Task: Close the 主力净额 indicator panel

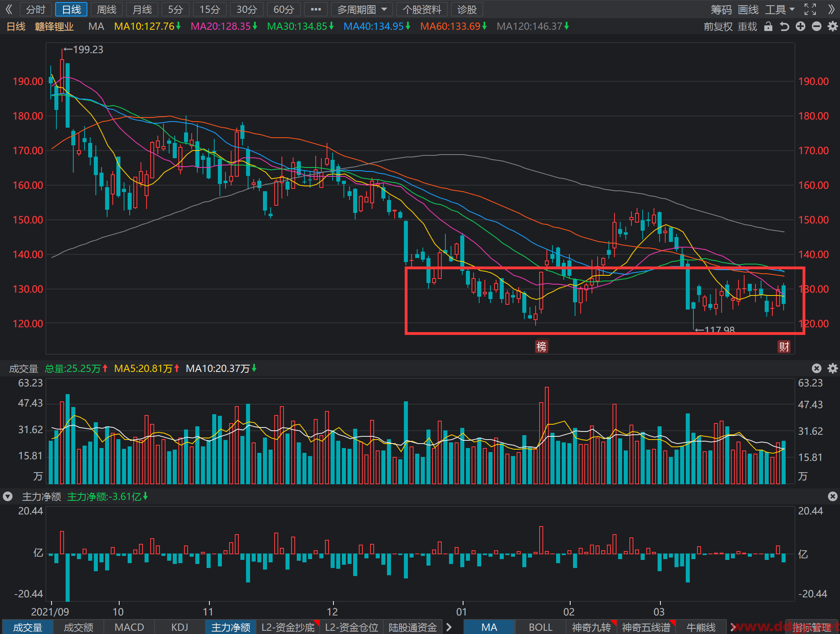Action: click(x=832, y=496)
